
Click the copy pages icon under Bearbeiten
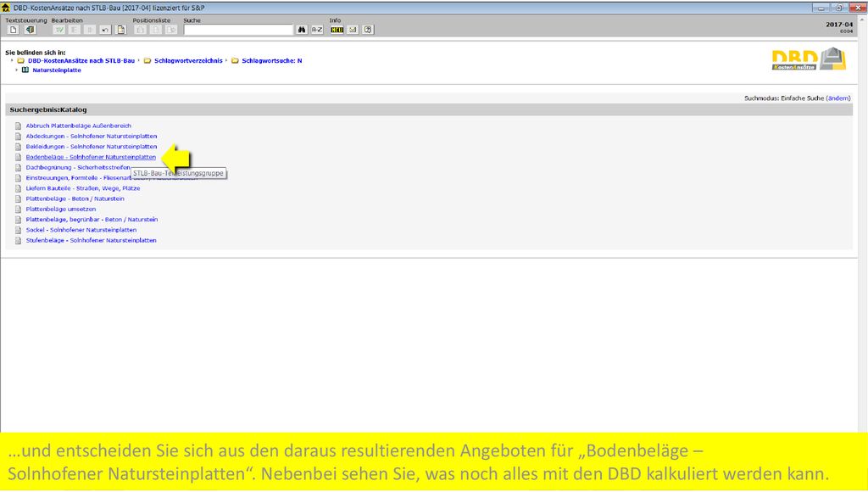120,30
